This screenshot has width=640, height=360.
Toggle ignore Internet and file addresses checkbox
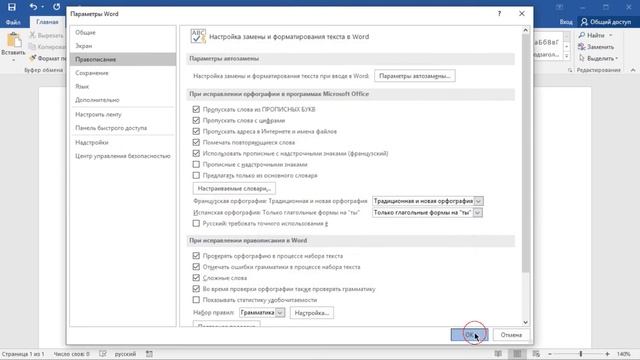pos(196,131)
